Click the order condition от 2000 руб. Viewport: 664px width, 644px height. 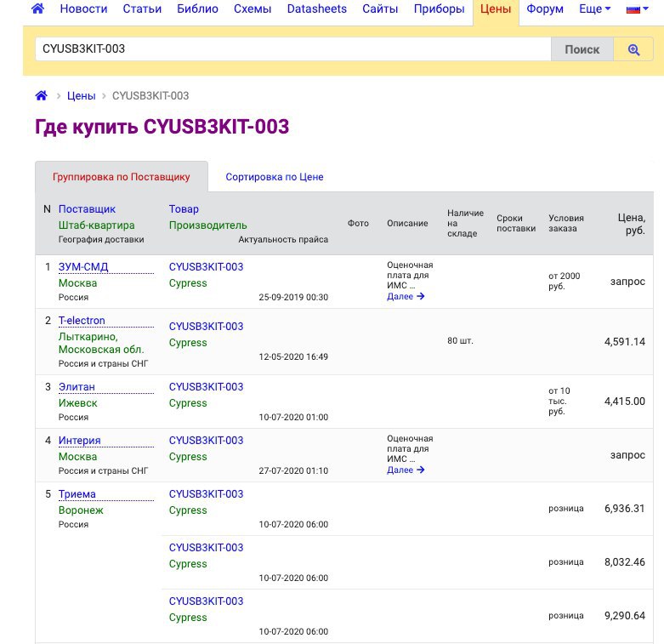(x=564, y=281)
